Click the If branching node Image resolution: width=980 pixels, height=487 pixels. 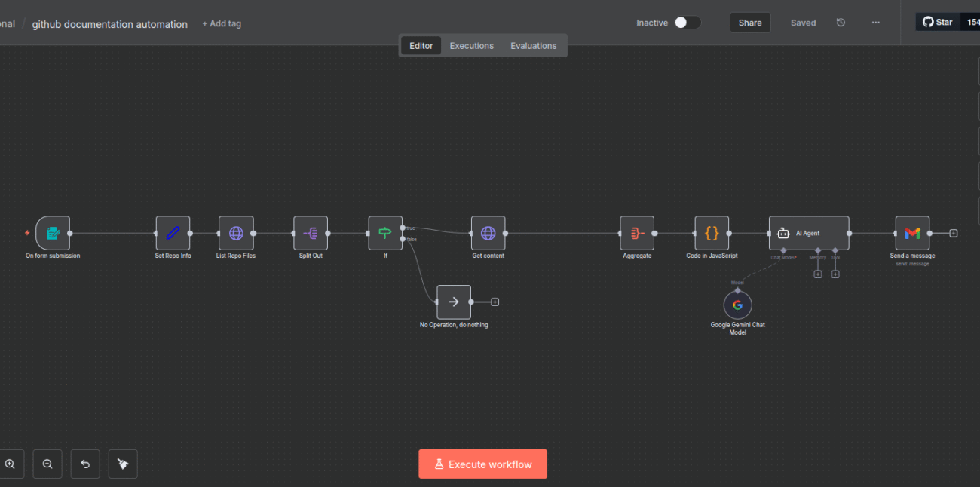[x=384, y=234]
